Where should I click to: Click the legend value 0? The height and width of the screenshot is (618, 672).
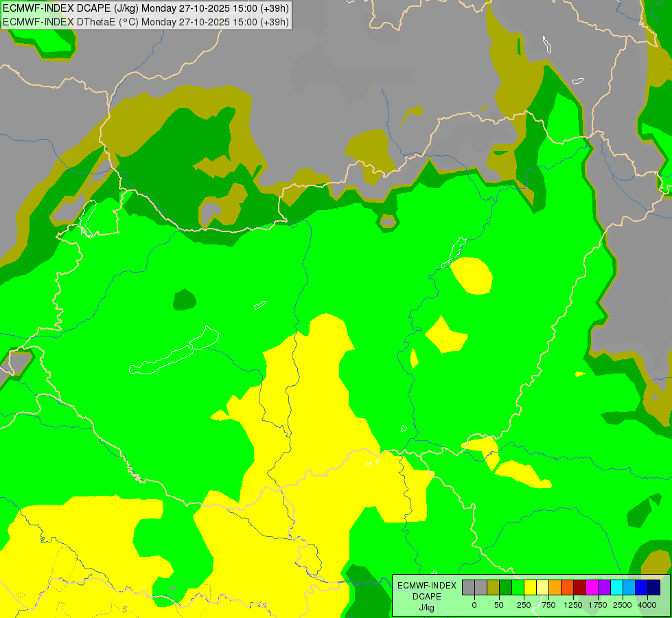coord(474,605)
